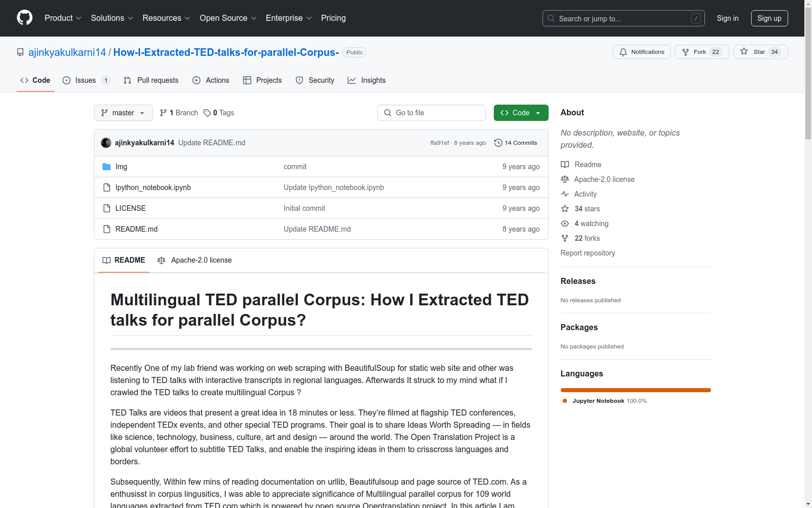This screenshot has height=508, width=812.
Task: Open the master branch dropdown
Action: [123, 113]
